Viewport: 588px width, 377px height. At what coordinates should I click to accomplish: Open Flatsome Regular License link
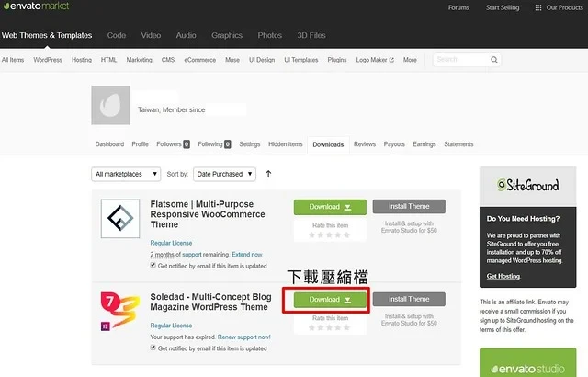[171, 243]
